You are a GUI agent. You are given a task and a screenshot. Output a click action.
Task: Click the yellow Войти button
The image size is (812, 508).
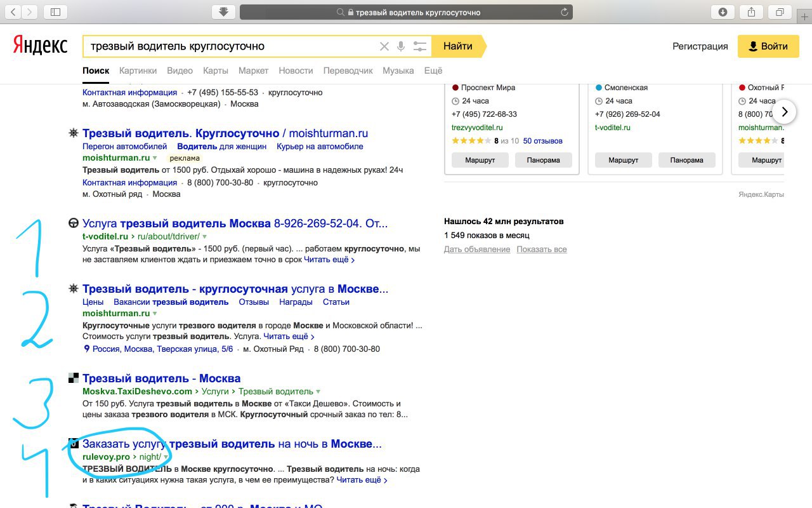(x=768, y=46)
